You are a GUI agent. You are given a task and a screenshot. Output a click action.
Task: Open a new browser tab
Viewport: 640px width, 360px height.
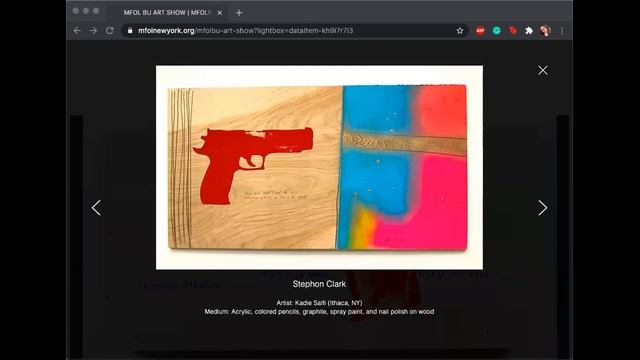(x=239, y=13)
